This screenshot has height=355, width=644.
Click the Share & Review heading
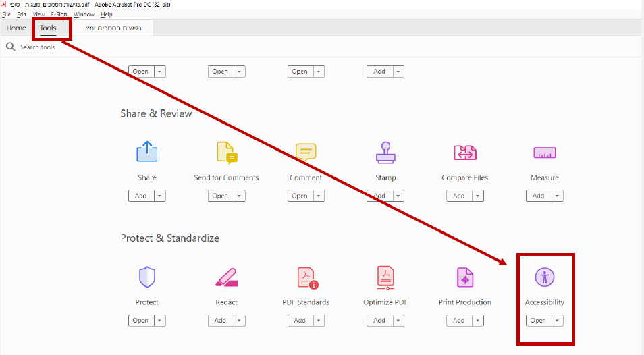click(156, 113)
